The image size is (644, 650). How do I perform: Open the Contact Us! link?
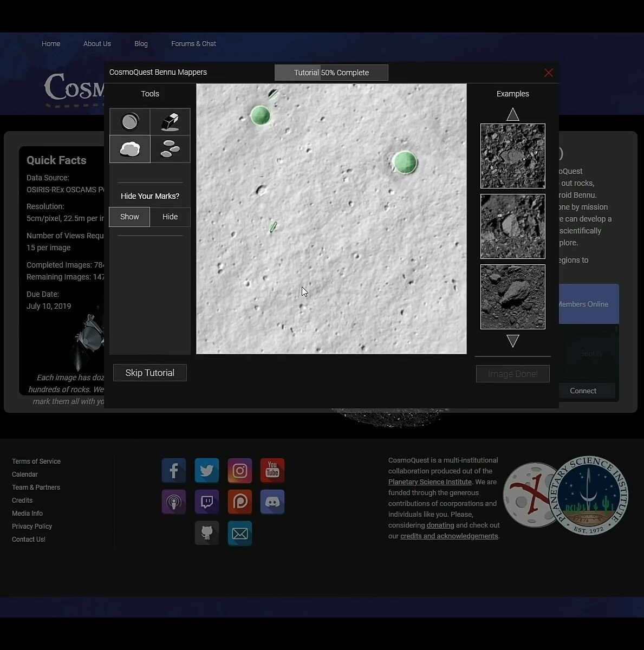29,539
